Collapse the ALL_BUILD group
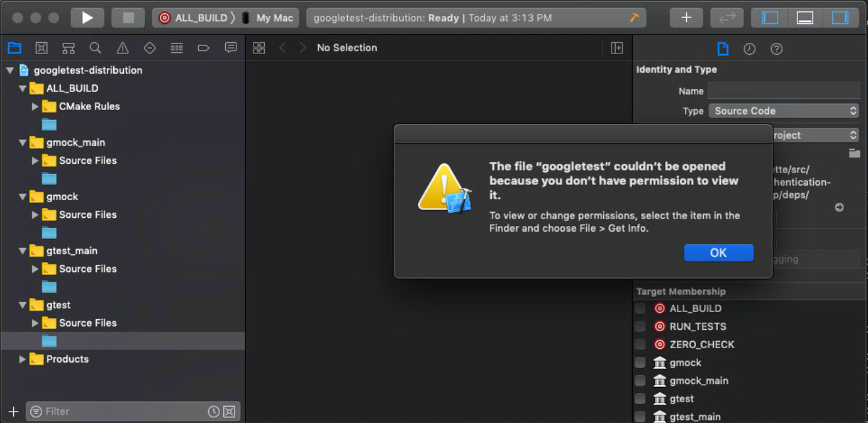 23,89
